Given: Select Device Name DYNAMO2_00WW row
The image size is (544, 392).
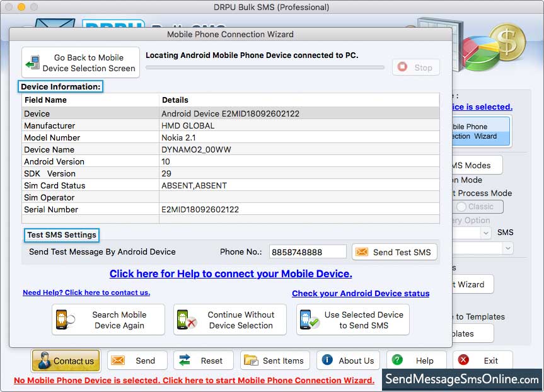Looking at the screenshot, I should (x=230, y=149).
